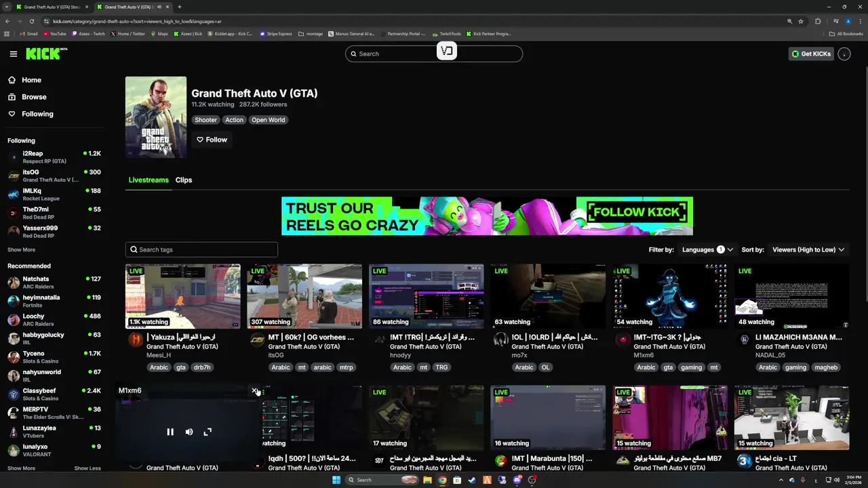Close the M1xm6 mini player

pos(255,390)
